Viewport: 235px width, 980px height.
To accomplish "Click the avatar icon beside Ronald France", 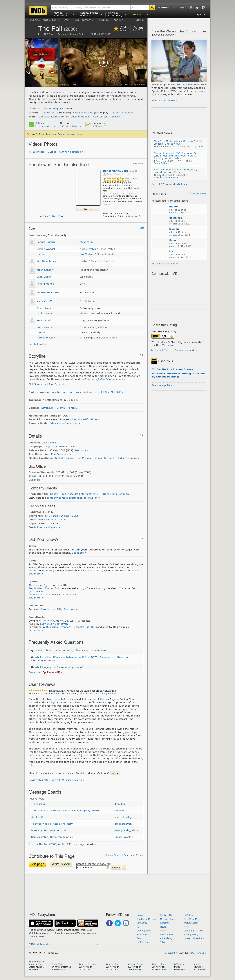I will (x=32, y=284).
